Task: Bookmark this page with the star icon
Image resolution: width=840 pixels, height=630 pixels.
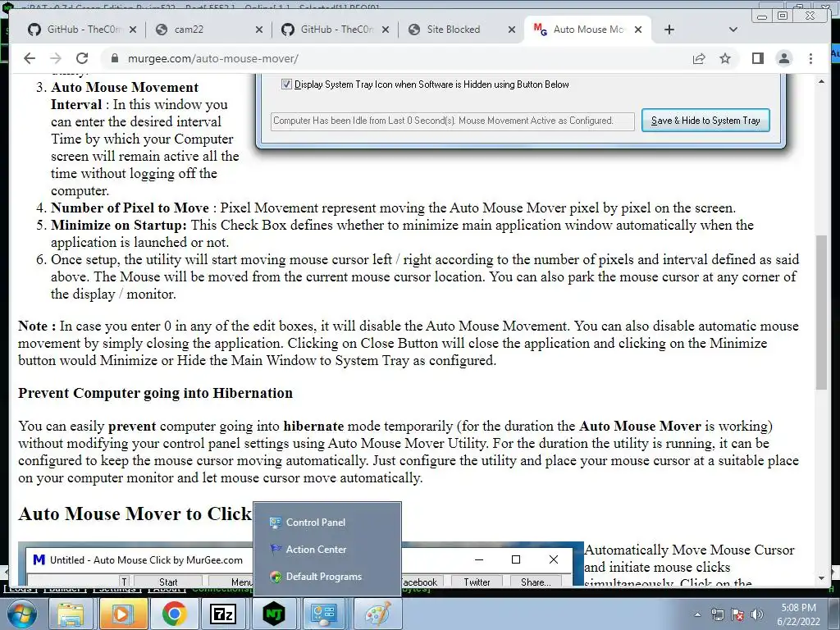Action: (725, 58)
